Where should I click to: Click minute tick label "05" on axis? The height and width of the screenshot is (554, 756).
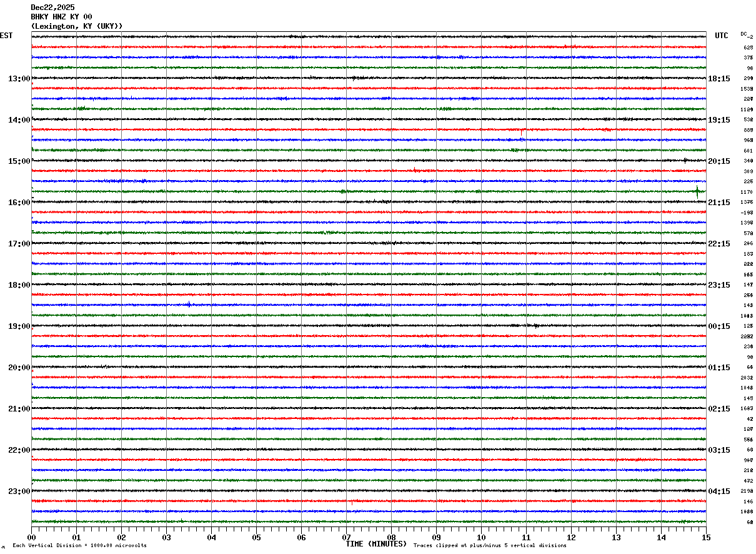pos(256,537)
